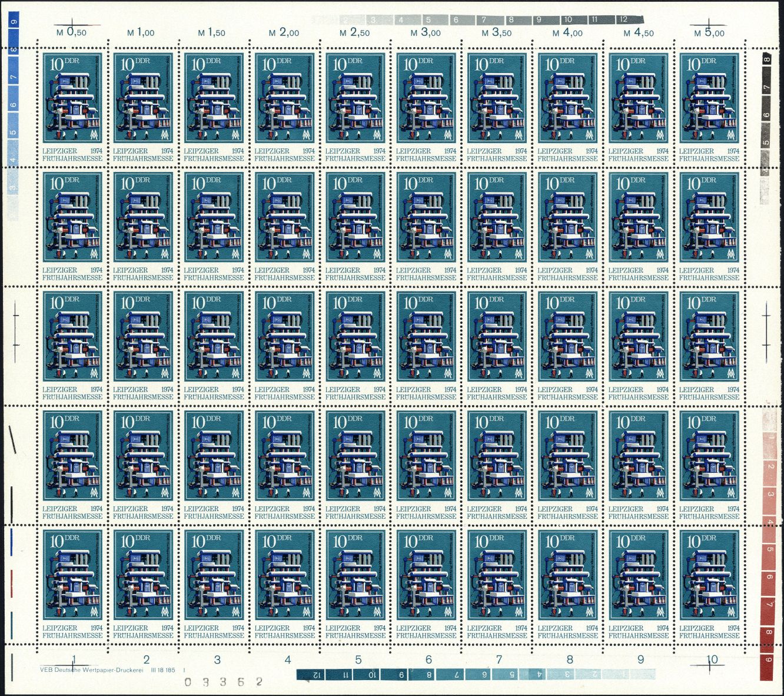
Task: Select the 'M 1,50' margin value
Action: tap(211, 33)
